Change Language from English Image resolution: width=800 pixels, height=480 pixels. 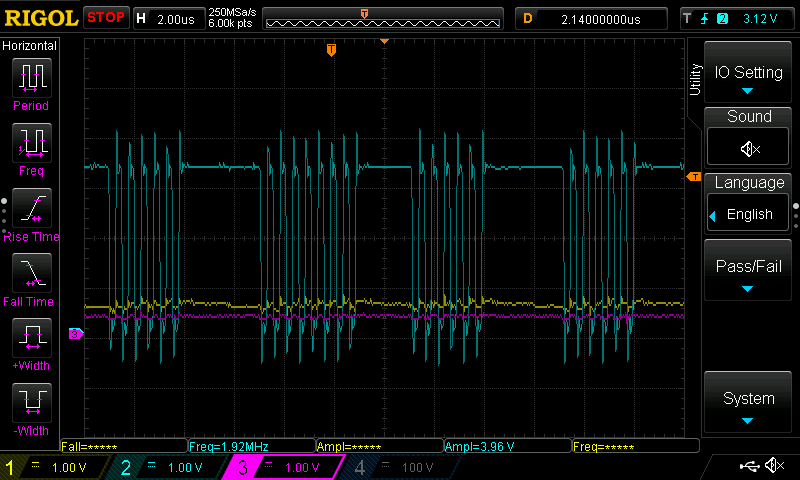[x=748, y=214]
